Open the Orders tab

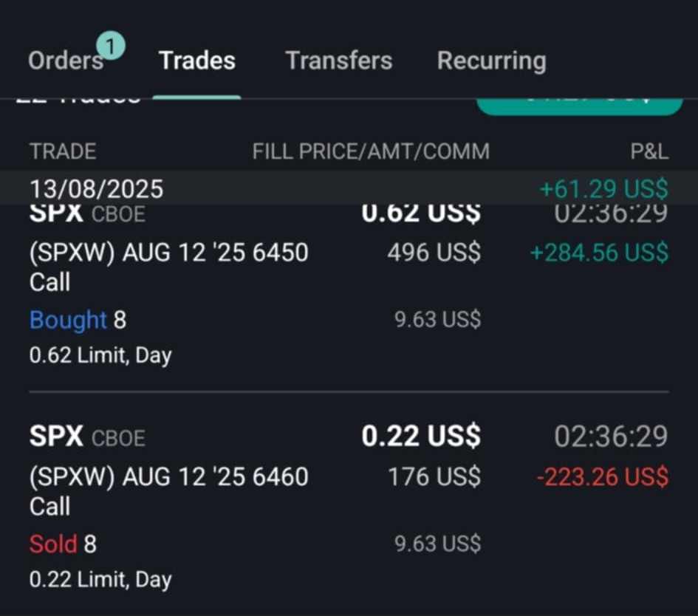66,61
